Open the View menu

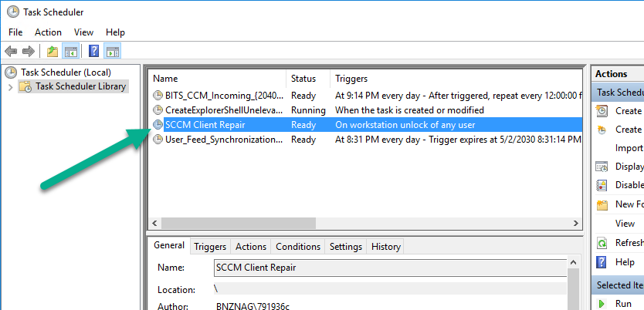point(84,32)
